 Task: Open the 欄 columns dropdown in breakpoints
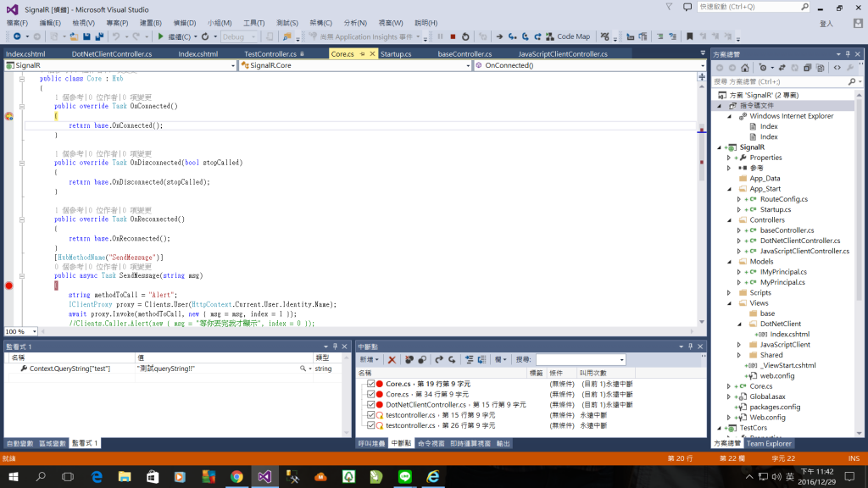click(500, 359)
